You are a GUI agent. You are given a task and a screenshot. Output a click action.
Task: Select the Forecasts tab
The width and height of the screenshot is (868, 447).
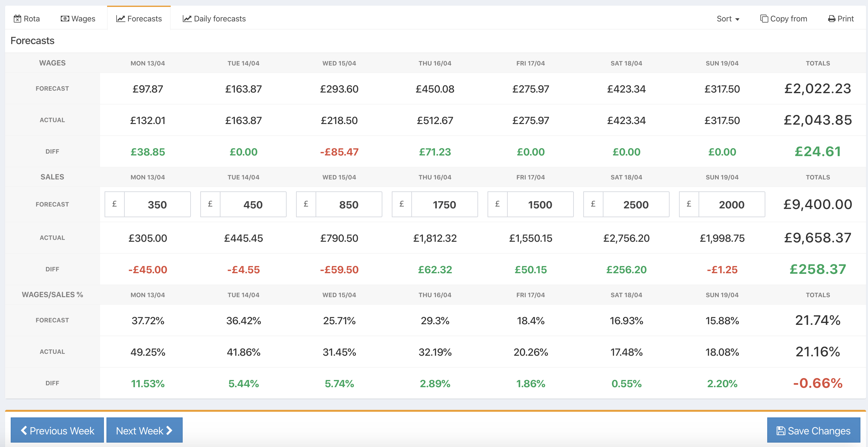[139, 18]
